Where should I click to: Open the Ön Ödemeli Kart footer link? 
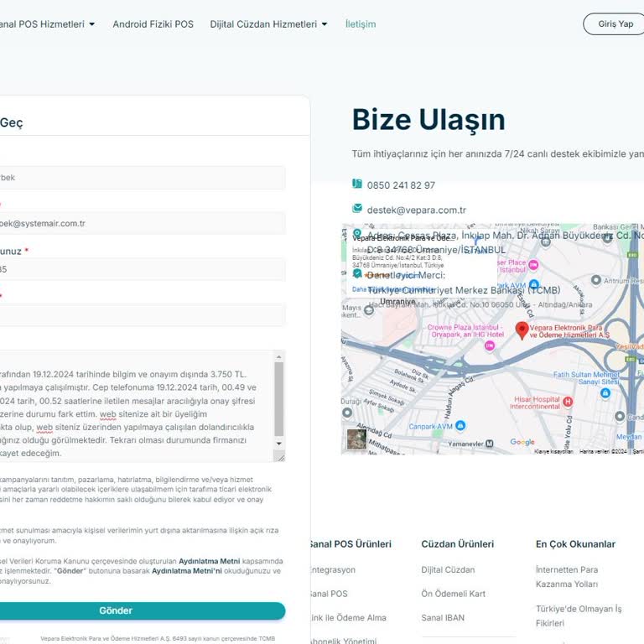click(453, 594)
